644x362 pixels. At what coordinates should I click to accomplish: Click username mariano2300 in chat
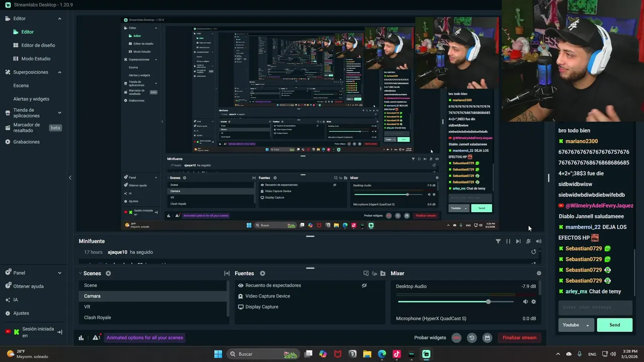tap(582, 141)
